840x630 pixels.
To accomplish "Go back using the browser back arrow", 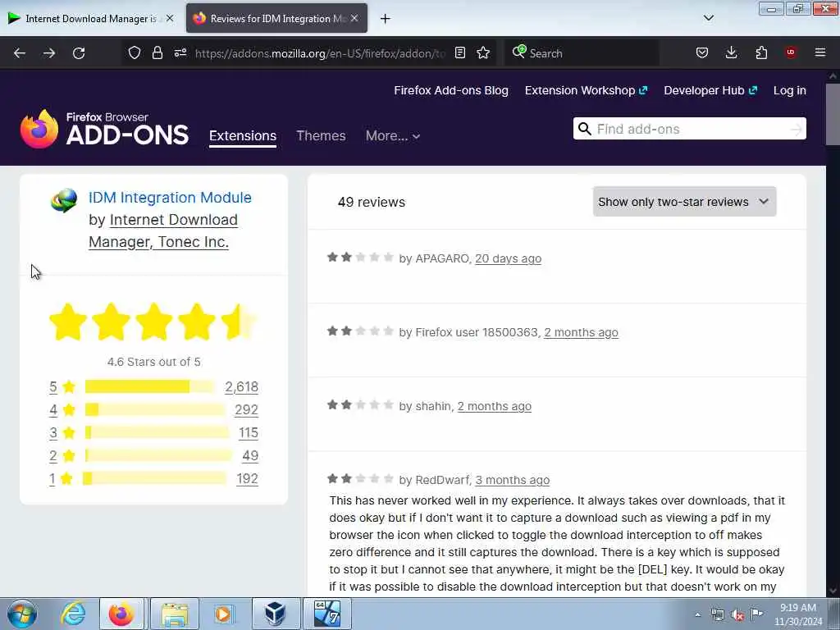I will [20, 53].
